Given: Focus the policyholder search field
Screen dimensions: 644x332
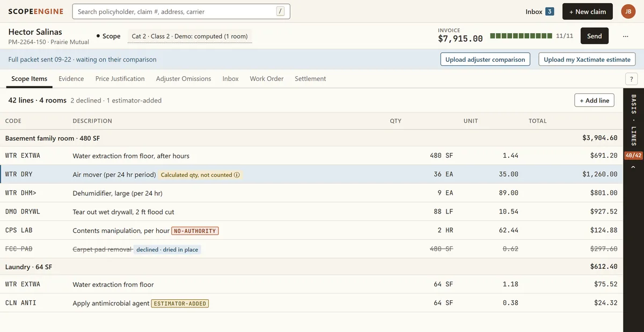Looking at the screenshot, I should coord(181,11).
